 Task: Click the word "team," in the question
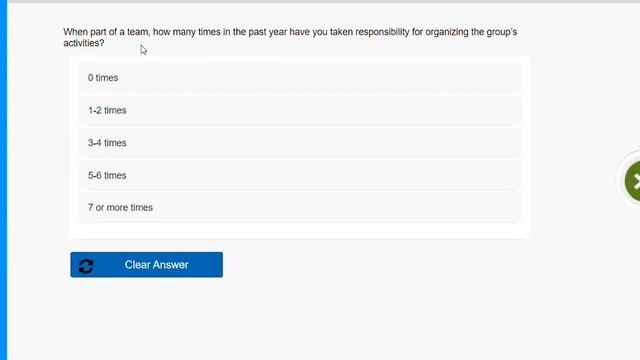click(x=139, y=32)
